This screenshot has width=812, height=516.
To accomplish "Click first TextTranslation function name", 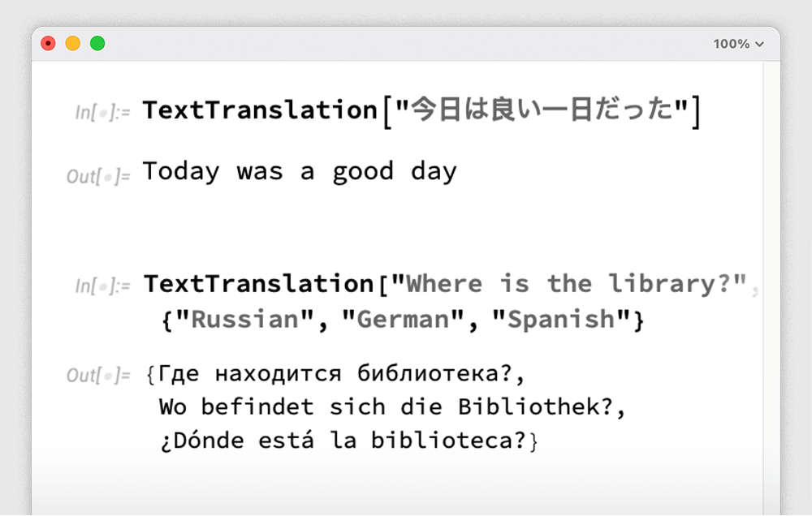I will pos(260,110).
